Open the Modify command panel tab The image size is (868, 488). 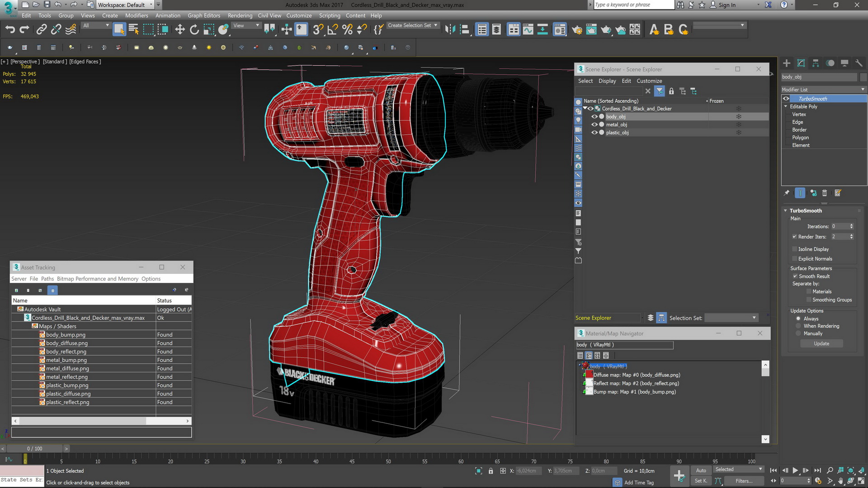coord(801,63)
